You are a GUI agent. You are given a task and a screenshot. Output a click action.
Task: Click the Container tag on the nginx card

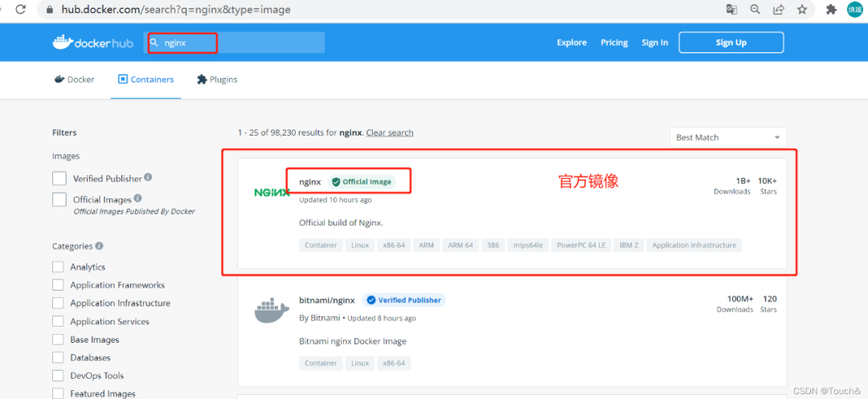tap(321, 245)
